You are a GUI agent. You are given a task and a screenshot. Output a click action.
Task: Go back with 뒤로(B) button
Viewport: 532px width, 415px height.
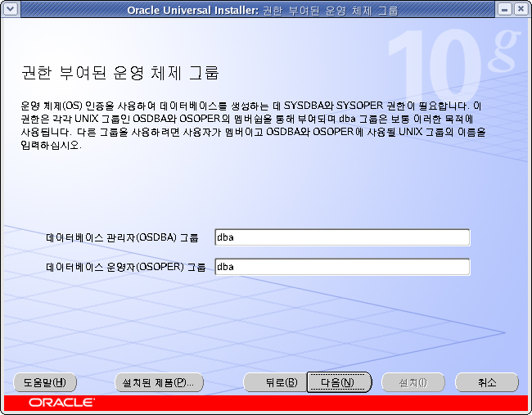[x=275, y=382]
